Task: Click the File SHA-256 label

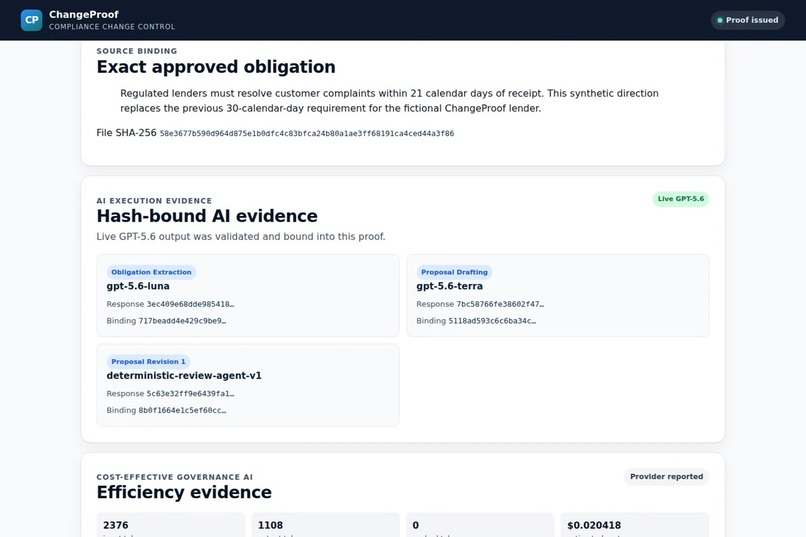Action: pos(126,133)
